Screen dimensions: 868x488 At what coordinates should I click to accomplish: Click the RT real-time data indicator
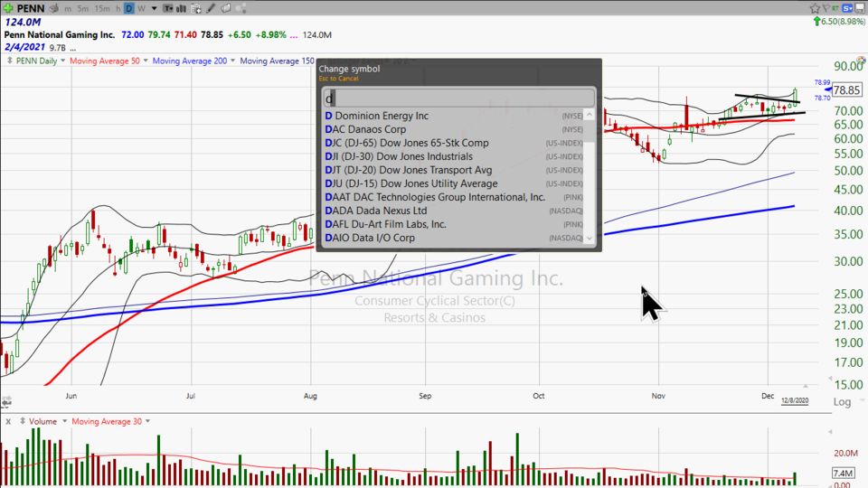pyautogui.click(x=835, y=8)
